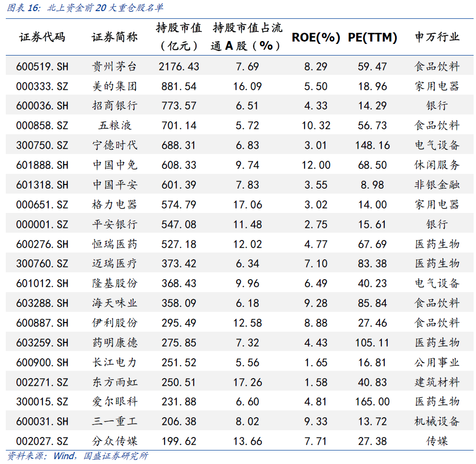Click the name 伊利股份
This screenshot has height=464, width=476.
(115, 323)
